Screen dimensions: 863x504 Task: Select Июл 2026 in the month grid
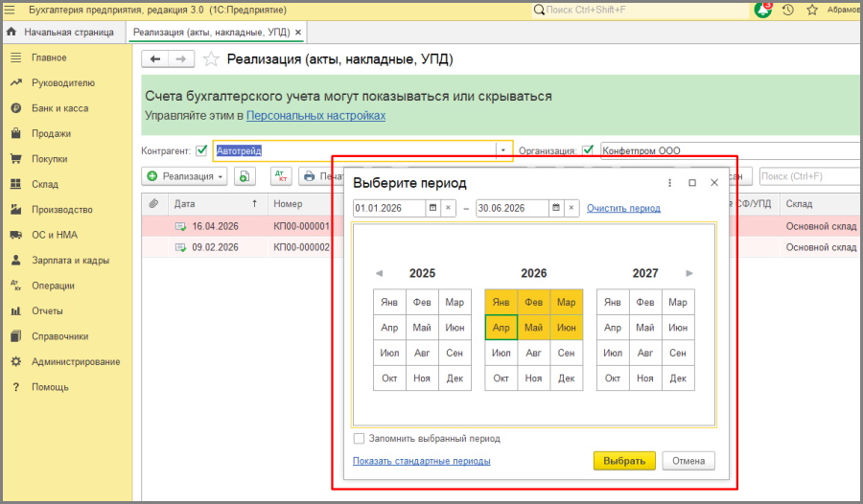[x=501, y=353]
